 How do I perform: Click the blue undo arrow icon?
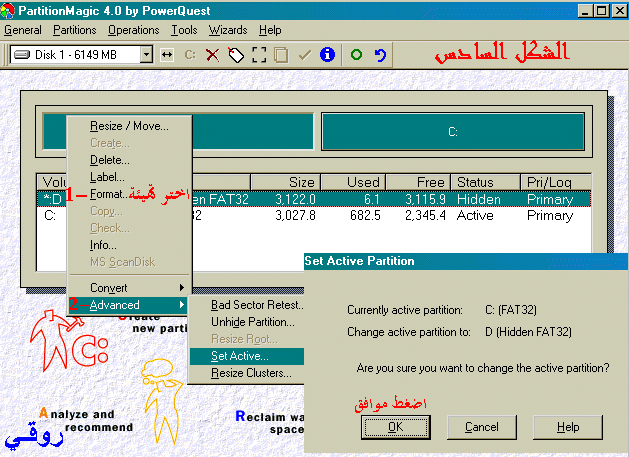(379, 55)
